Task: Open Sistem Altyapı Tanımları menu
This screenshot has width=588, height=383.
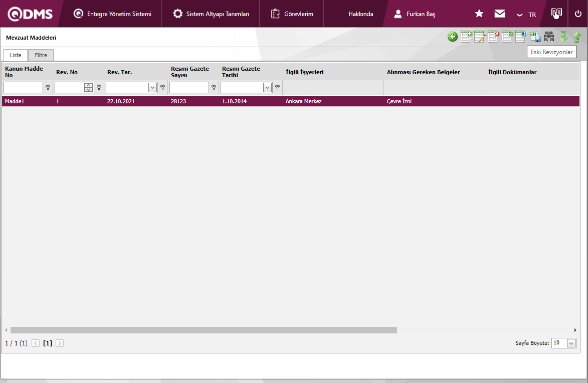Action: [211, 14]
